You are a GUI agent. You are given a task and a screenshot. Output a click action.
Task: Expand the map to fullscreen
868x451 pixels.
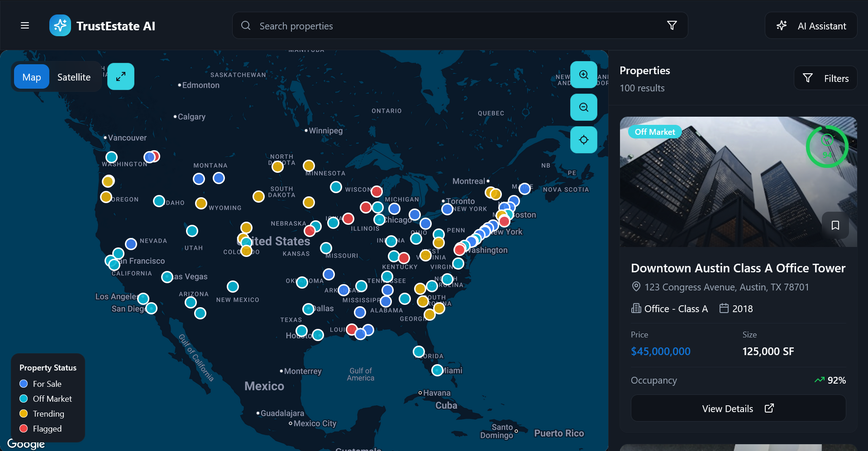coord(121,76)
